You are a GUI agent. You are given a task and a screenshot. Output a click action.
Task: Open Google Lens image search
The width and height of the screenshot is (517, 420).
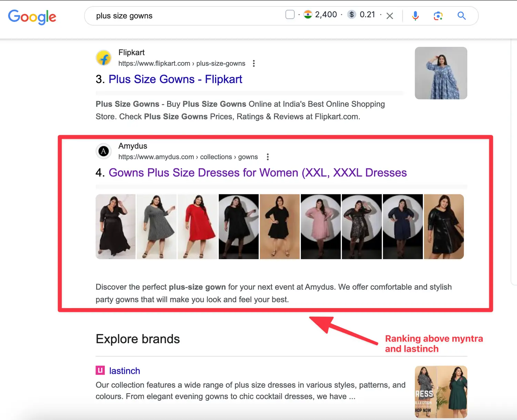pos(438,16)
